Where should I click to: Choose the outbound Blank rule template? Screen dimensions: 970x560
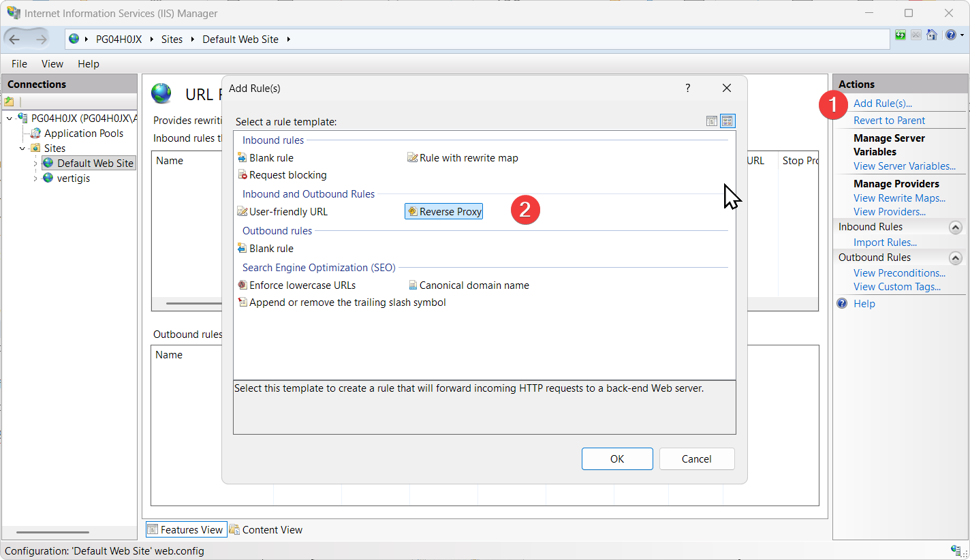pyautogui.click(x=266, y=249)
